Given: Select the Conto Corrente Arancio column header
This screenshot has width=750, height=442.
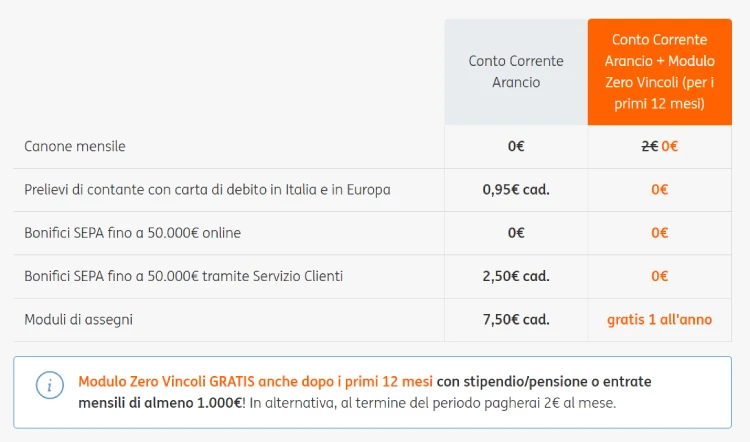Looking at the screenshot, I should coord(516,72).
